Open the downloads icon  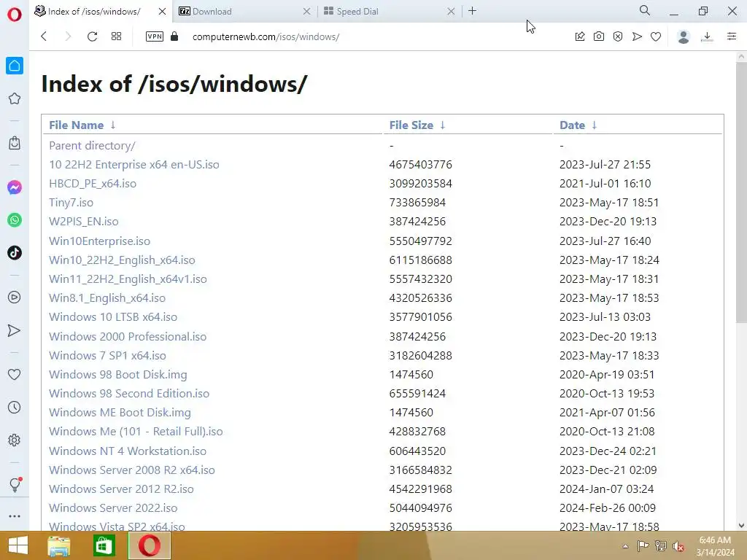(707, 36)
